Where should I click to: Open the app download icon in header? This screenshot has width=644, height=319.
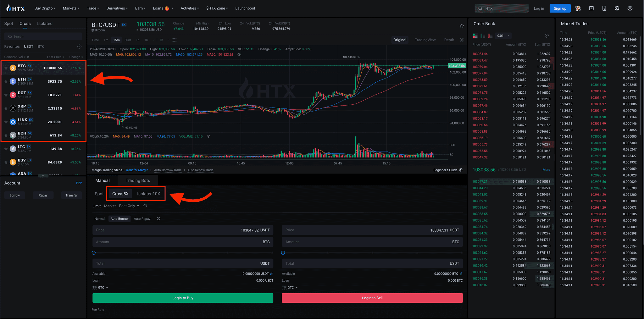(x=604, y=8)
